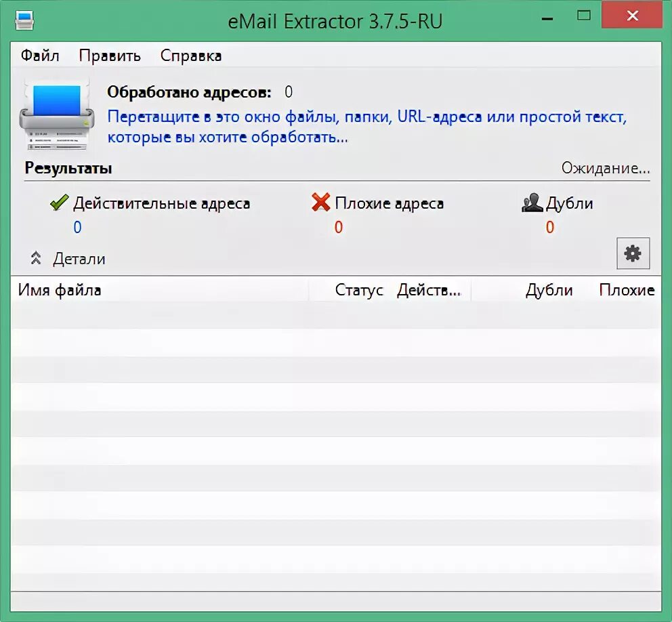Open the Файл menu
Image resolution: width=672 pixels, height=622 pixels.
pyautogui.click(x=40, y=56)
